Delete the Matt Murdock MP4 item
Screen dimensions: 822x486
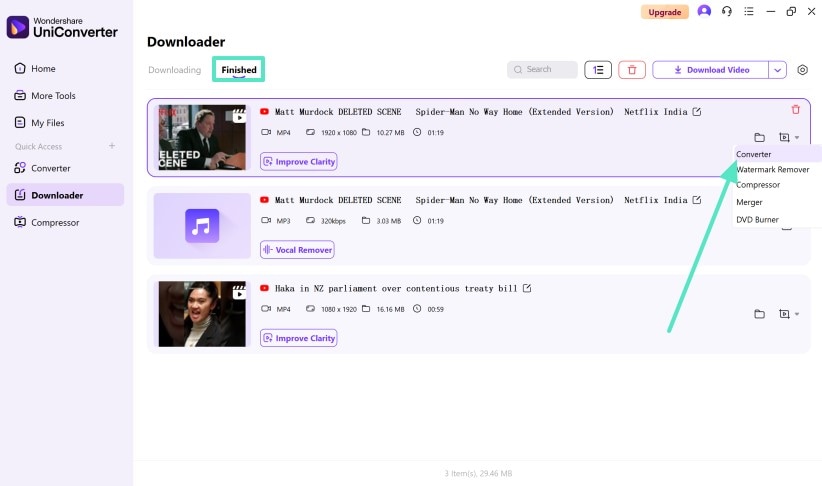point(795,110)
